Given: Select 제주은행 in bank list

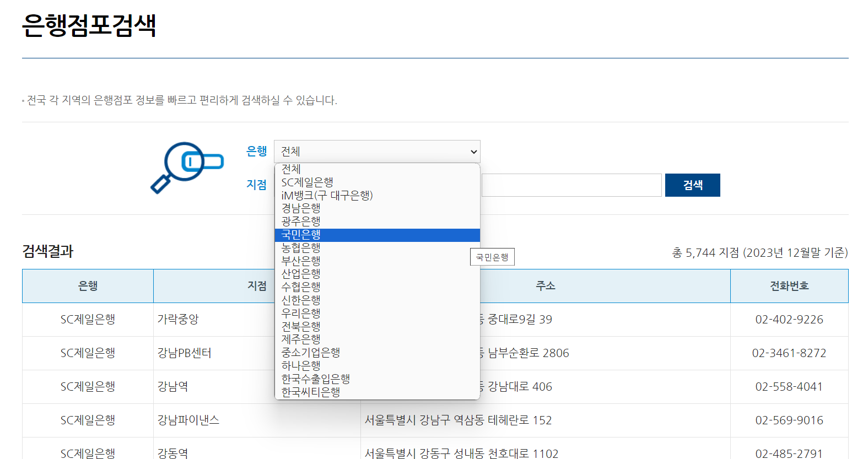Looking at the screenshot, I should [x=377, y=339].
